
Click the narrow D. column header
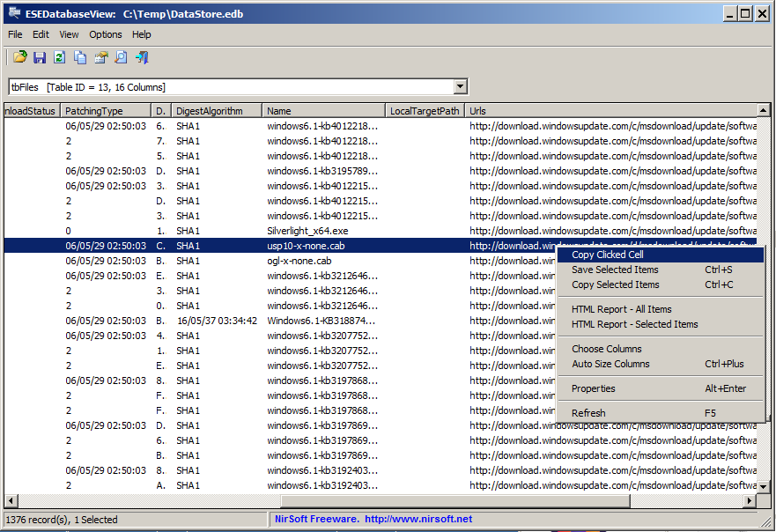(x=161, y=111)
